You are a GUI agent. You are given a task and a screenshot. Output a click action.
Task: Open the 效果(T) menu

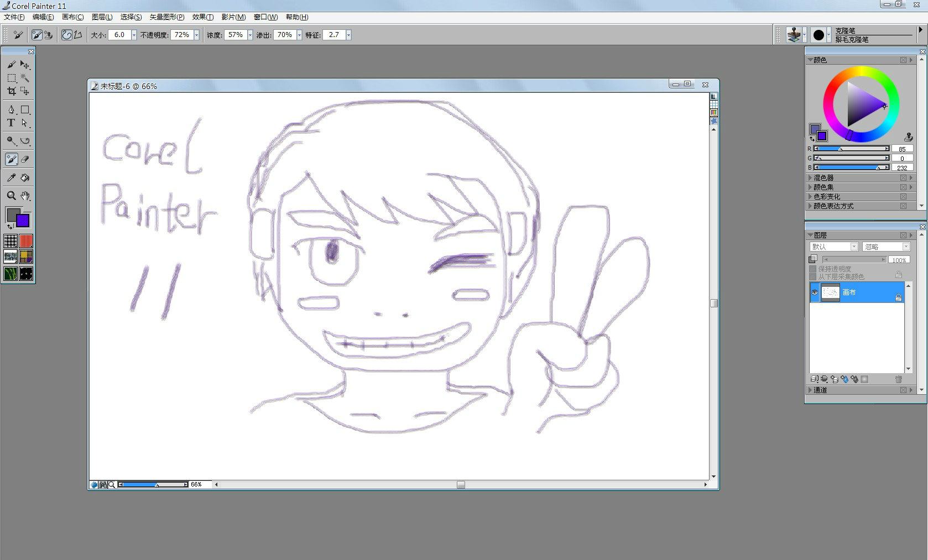click(202, 17)
